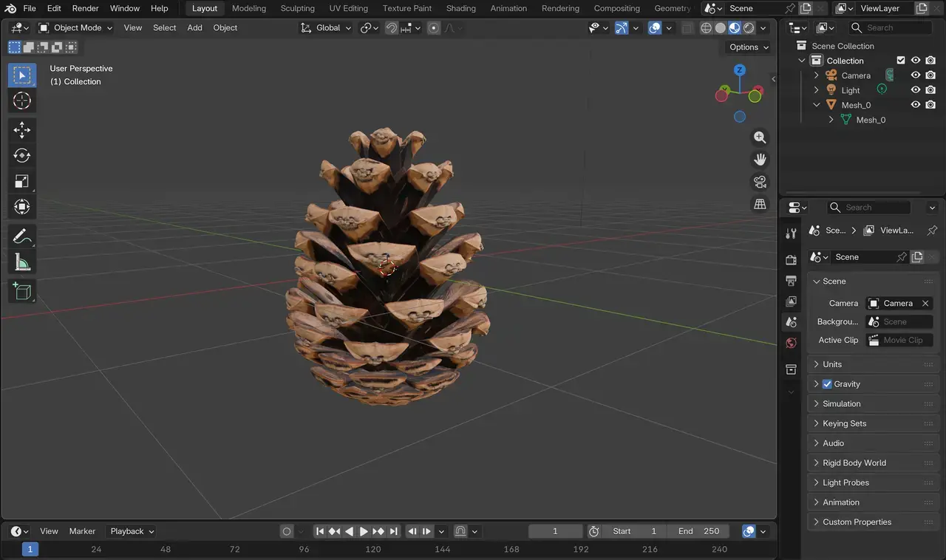Switch to the Modeling workspace tab
Screen dimensions: 946x560
coord(248,8)
